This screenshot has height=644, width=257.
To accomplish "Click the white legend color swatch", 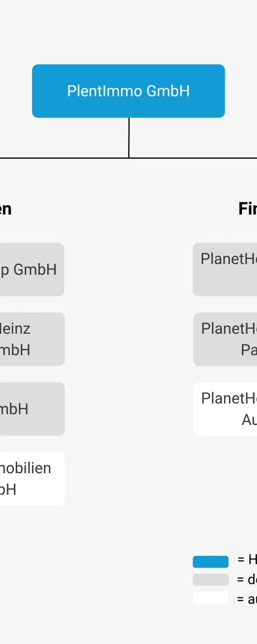I will 210,597.
